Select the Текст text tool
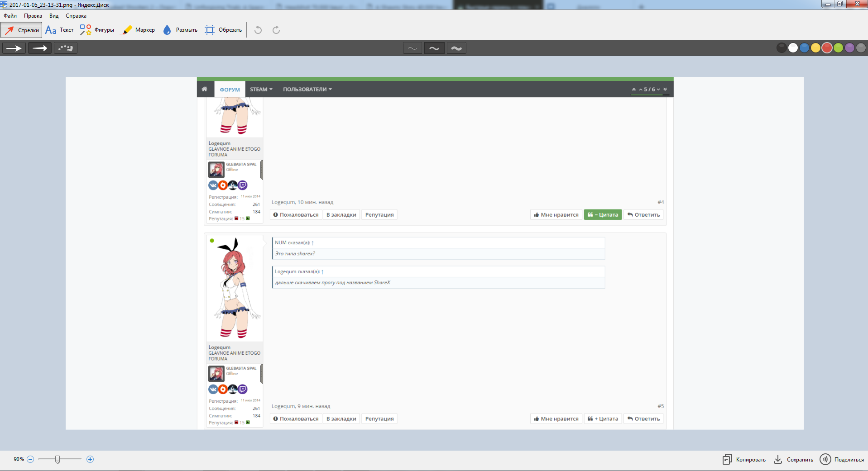This screenshot has height=471, width=868. 59,30
